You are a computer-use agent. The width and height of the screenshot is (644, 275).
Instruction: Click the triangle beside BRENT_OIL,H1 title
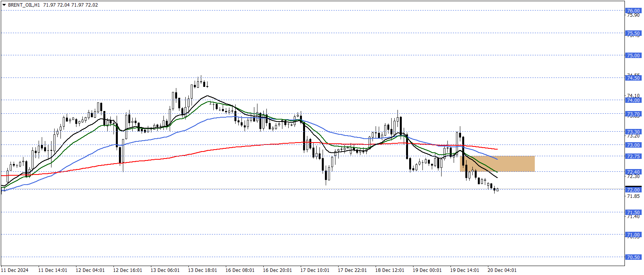4,5
